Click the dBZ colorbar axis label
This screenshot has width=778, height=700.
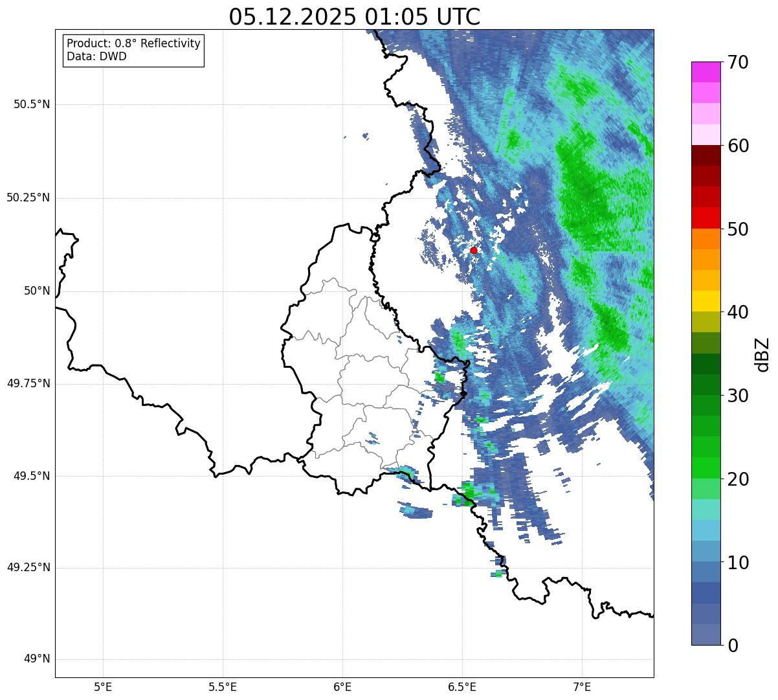[x=763, y=354]
